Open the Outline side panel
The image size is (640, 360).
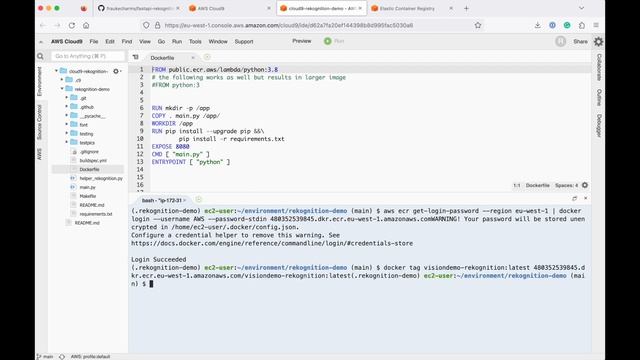point(599,97)
